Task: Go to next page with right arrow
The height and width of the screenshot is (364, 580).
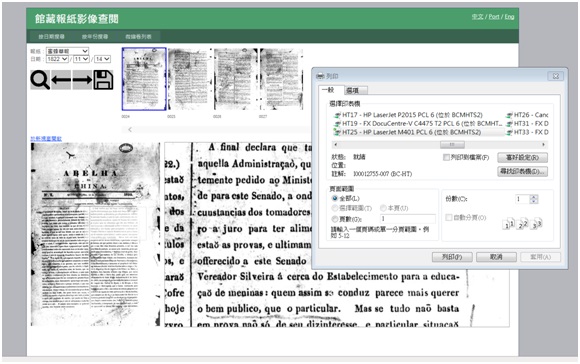Action: (x=82, y=80)
